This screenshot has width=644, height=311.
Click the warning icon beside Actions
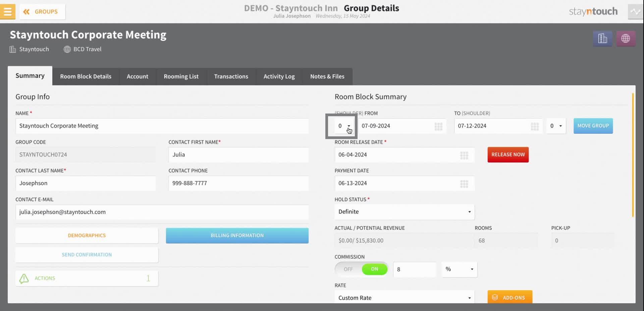24,278
